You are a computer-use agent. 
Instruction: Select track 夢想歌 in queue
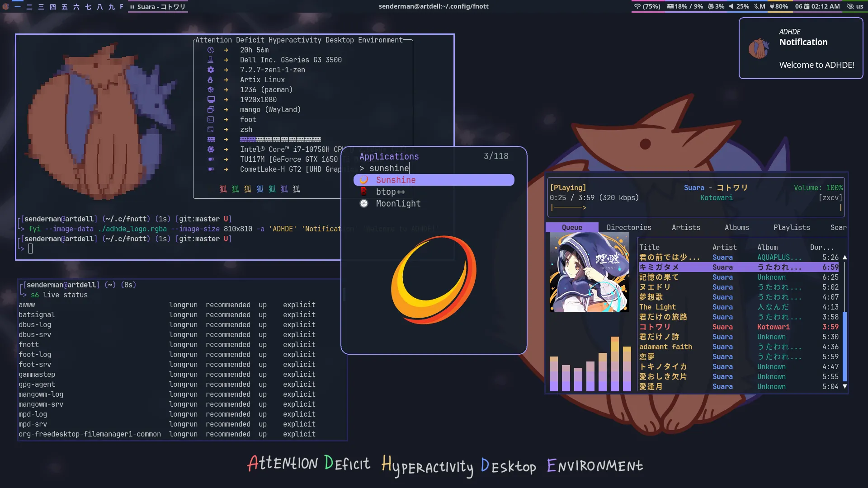(739, 297)
